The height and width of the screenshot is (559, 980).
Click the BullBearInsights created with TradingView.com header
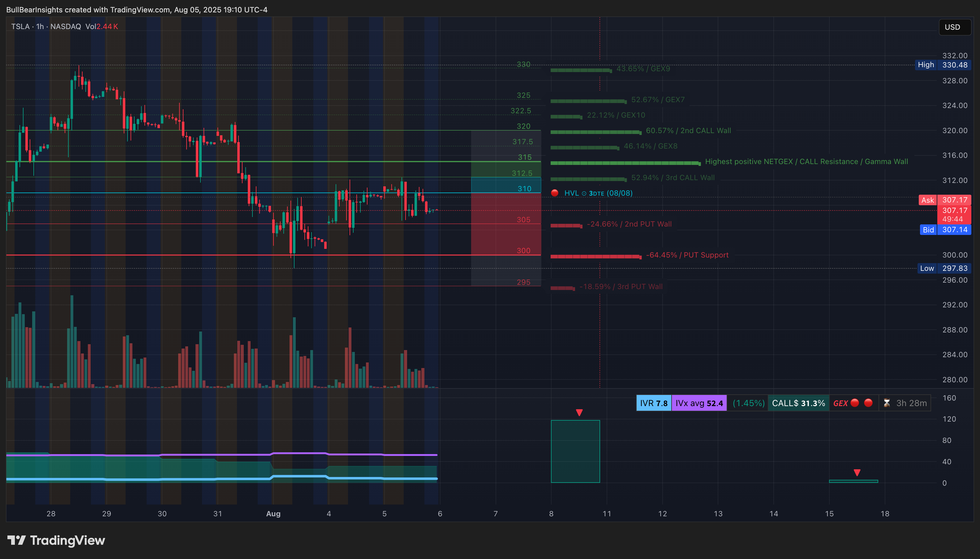tap(137, 10)
